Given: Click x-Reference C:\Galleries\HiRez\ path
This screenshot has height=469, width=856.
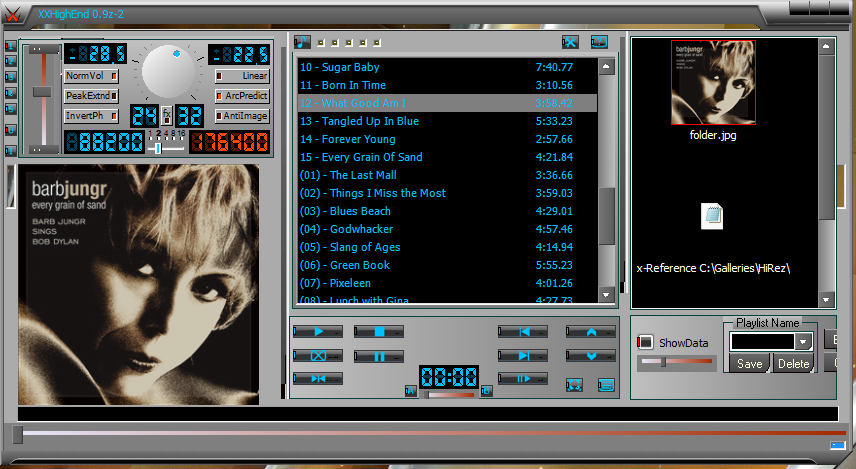Looking at the screenshot, I should point(713,268).
